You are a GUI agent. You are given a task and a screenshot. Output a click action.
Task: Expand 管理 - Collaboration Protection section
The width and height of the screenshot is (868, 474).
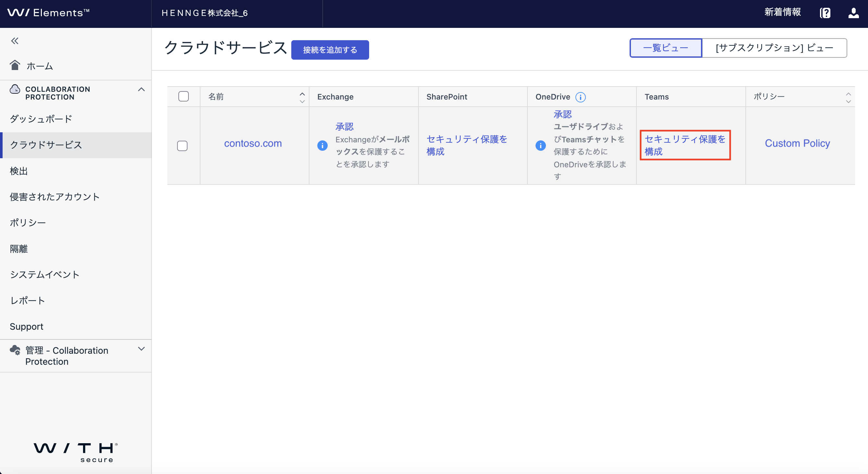tap(141, 349)
